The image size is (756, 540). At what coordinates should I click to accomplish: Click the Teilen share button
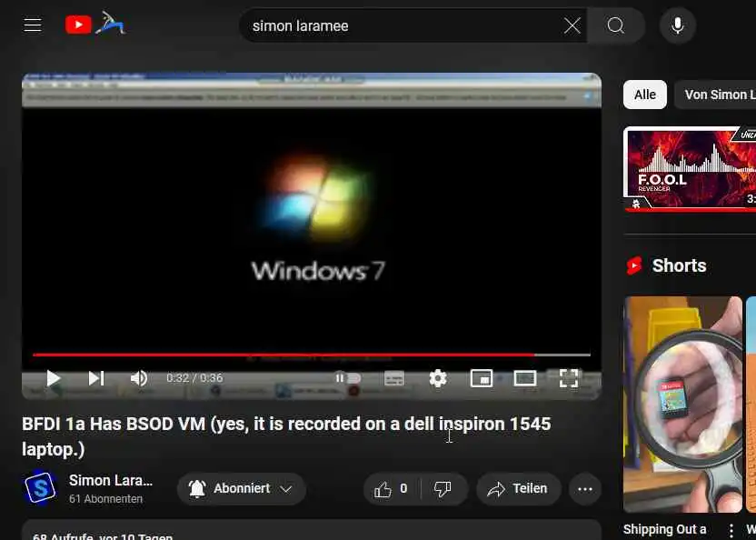click(518, 489)
